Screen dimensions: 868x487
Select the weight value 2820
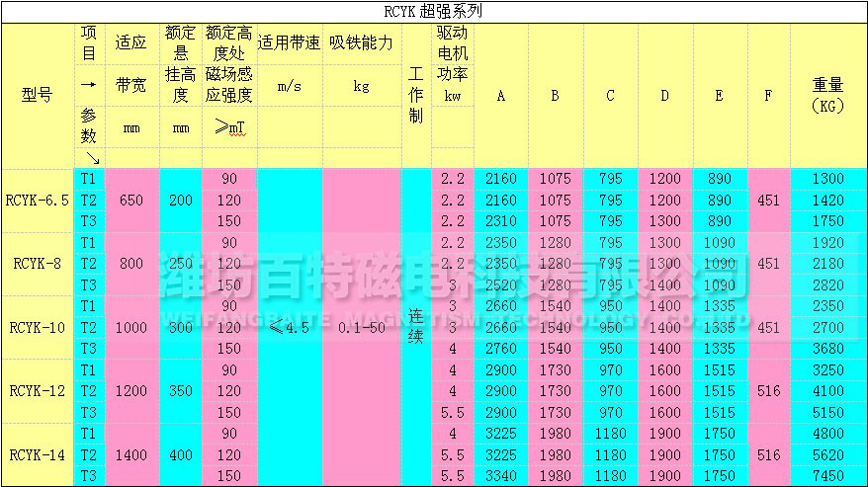pos(826,284)
